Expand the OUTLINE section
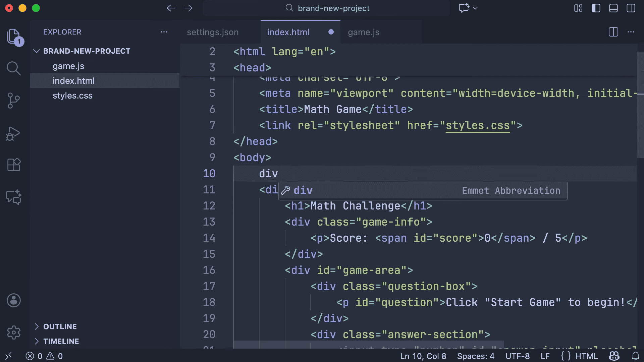The width and height of the screenshot is (644, 362). (x=60, y=326)
